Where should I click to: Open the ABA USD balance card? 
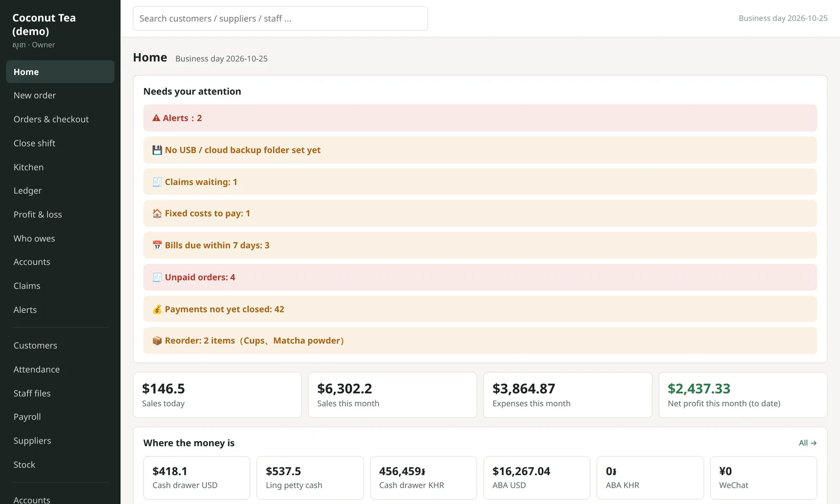click(x=537, y=478)
